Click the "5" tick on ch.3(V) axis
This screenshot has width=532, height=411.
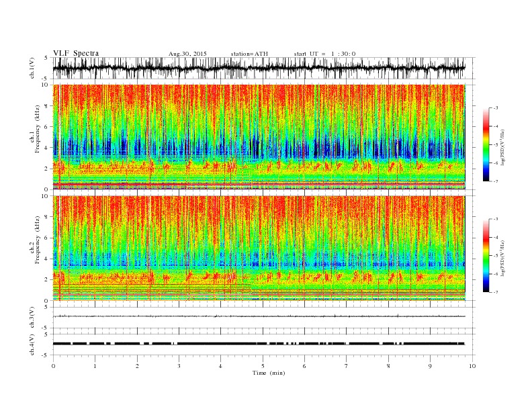[x=47, y=307]
